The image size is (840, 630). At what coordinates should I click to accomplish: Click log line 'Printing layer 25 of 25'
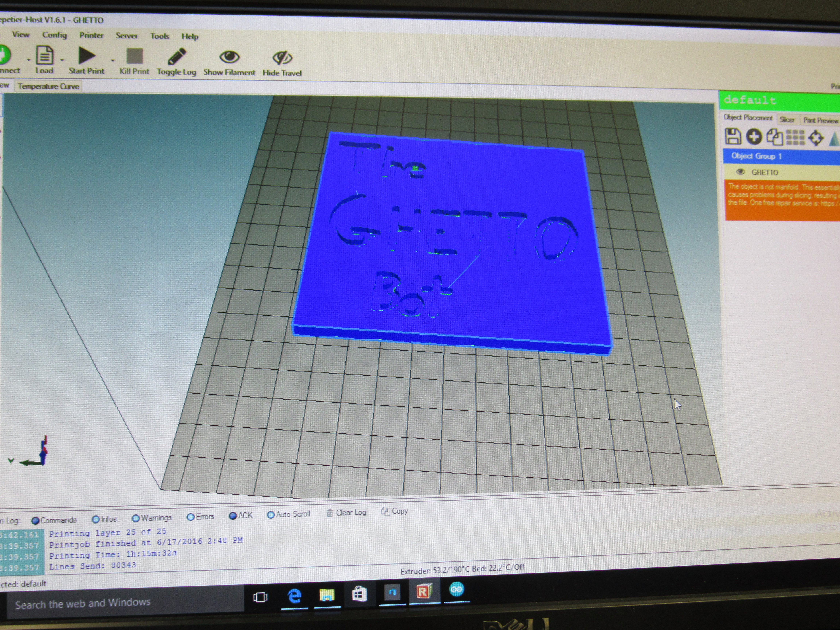[108, 532]
